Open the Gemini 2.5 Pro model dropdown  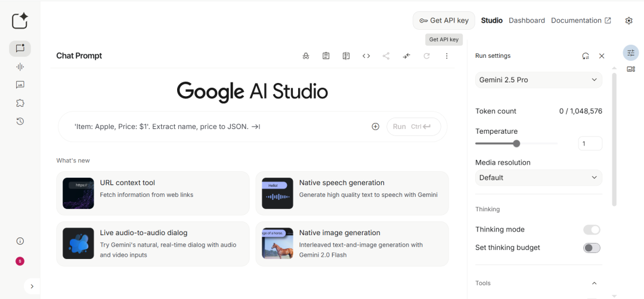(x=539, y=80)
